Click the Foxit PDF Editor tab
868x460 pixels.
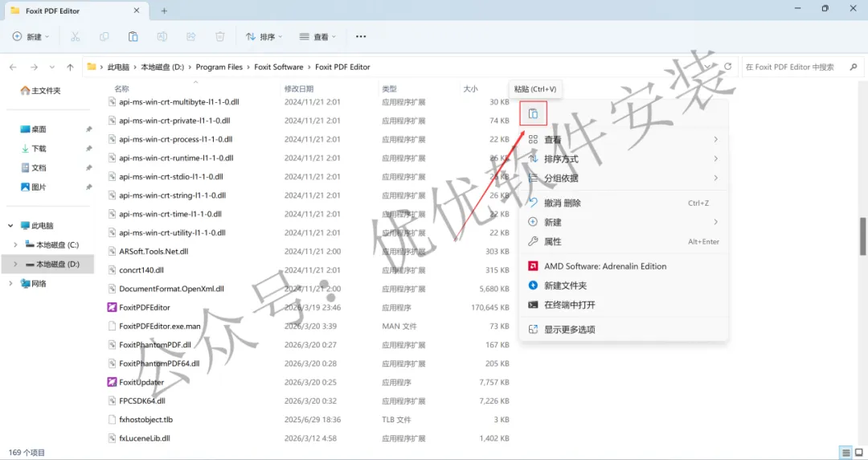tap(75, 10)
